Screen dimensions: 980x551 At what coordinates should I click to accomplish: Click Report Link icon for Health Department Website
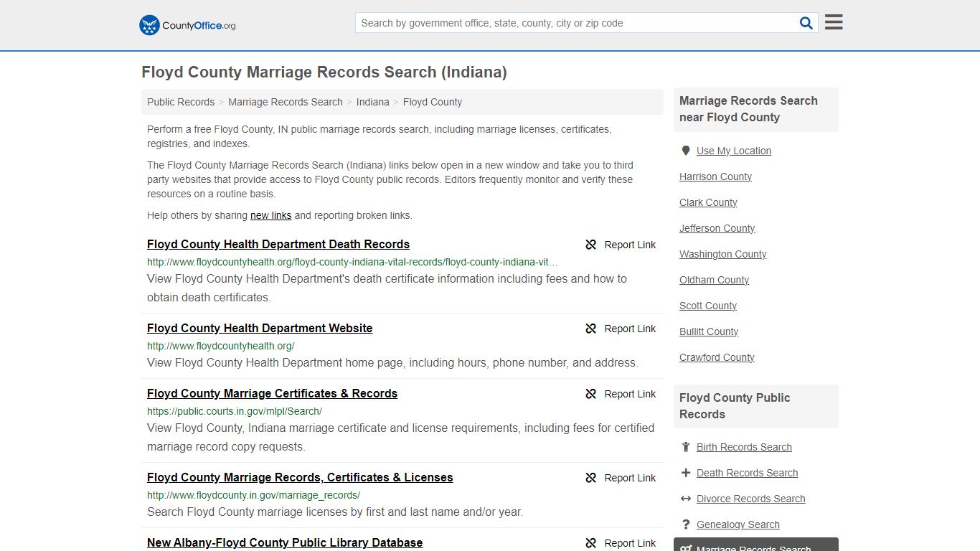pos(591,329)
